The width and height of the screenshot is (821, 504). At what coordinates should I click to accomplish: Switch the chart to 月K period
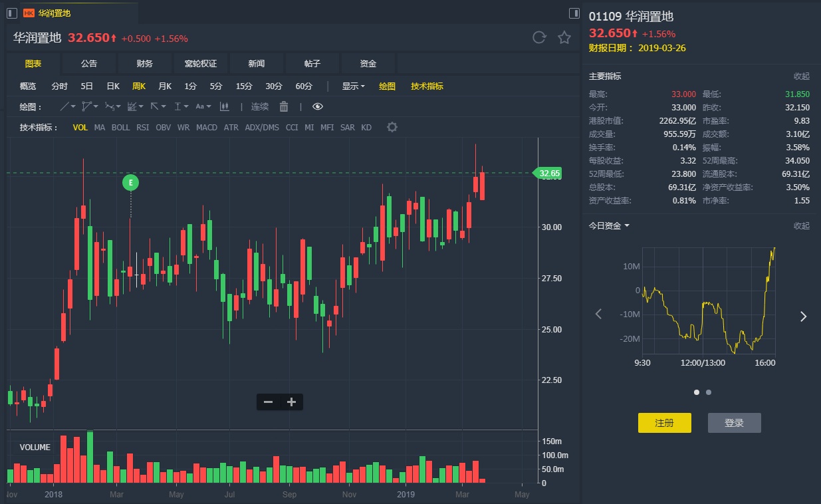[165, 86]
